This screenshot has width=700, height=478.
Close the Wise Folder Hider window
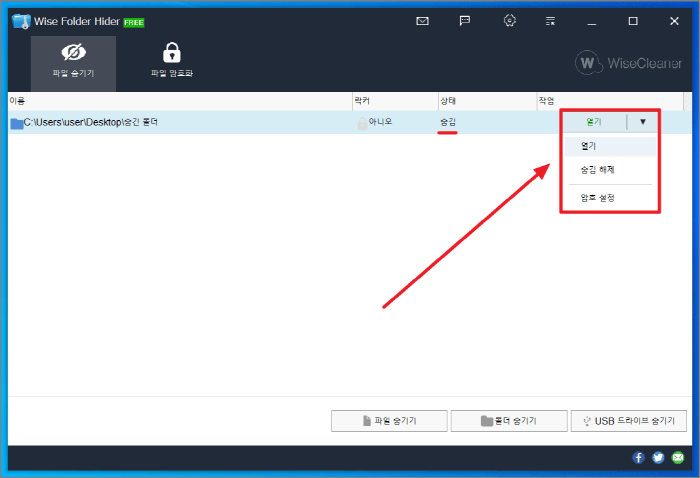point(674,21)
